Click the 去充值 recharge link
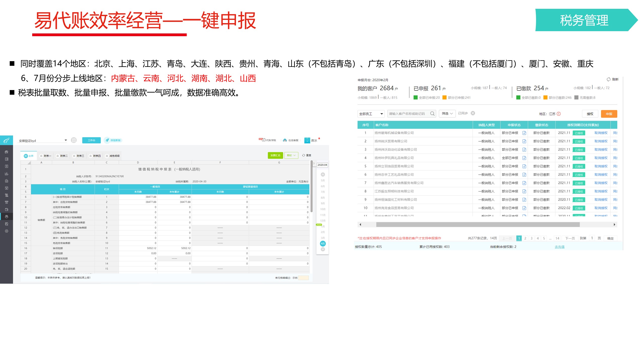This screenshot has height=362, width=644. [559, 247]
